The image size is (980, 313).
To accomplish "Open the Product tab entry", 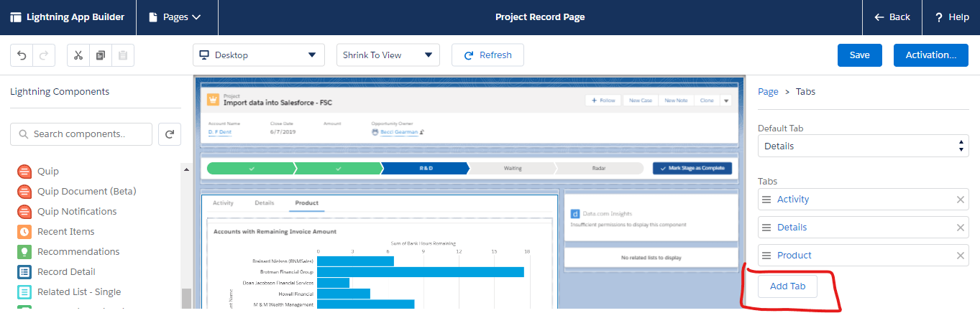I will point(794,256).
